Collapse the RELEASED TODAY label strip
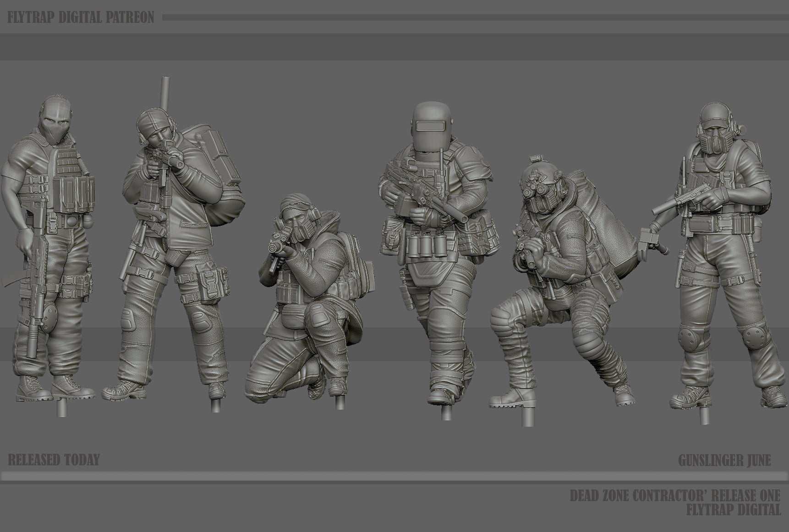This screenshot has height=532, width=789. [x=55, y=457]
